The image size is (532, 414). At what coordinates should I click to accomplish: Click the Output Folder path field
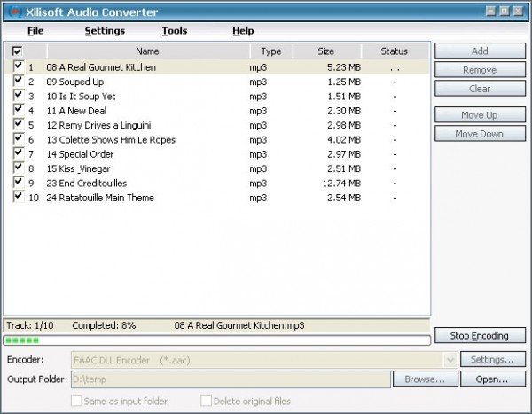(230, 379)
